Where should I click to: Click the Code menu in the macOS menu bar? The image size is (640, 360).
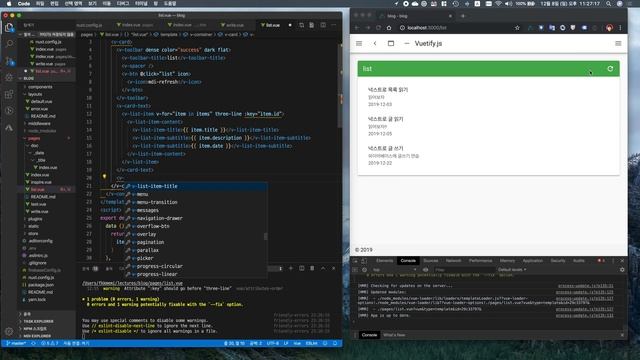[x=24, y=3]
